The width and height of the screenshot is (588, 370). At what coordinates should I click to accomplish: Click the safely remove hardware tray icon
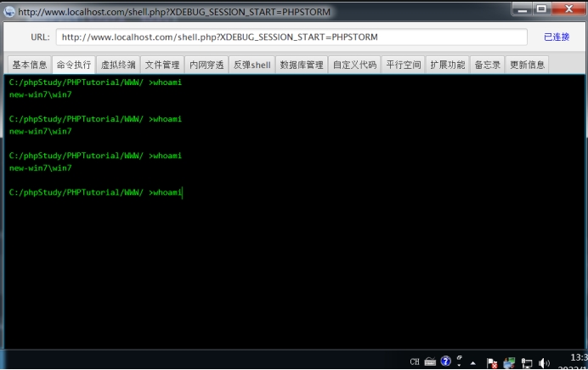click(509, 362)
